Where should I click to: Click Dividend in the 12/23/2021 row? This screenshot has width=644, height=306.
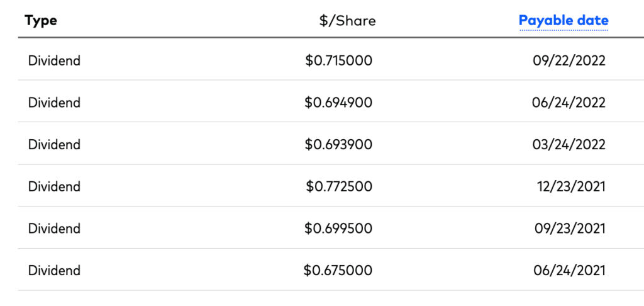tap(54, 186)
